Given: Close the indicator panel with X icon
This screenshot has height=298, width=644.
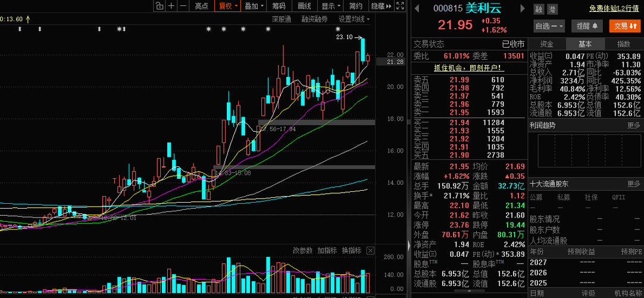Looking at the screenshot, I should point(370,250).
